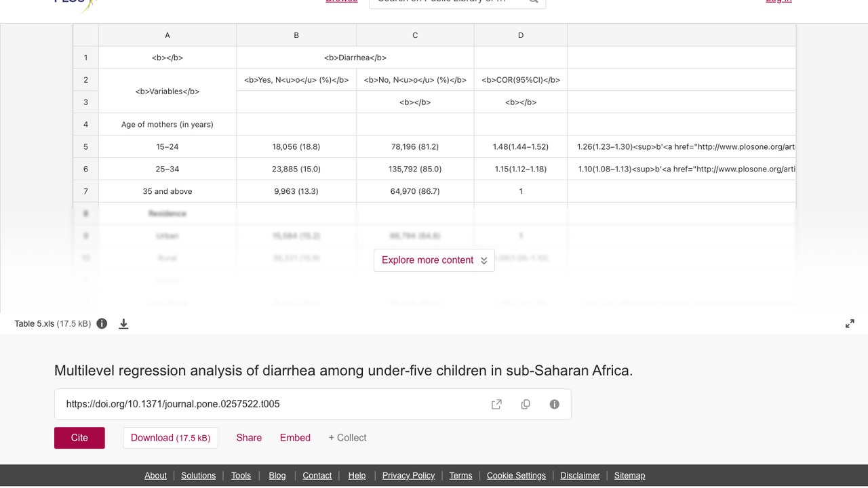Click the Cite button
Image resolution: width=868 pixels, height=488 pixels.
[x=79, y=438]
